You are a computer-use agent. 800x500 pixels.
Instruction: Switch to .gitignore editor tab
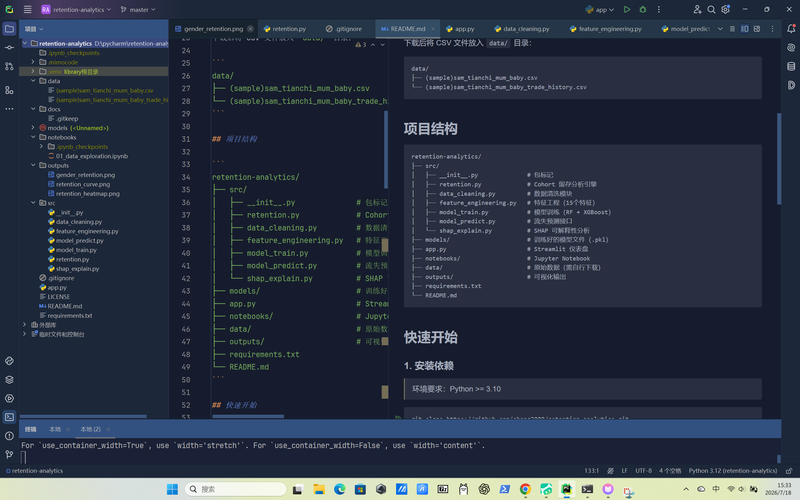point(344,29)
